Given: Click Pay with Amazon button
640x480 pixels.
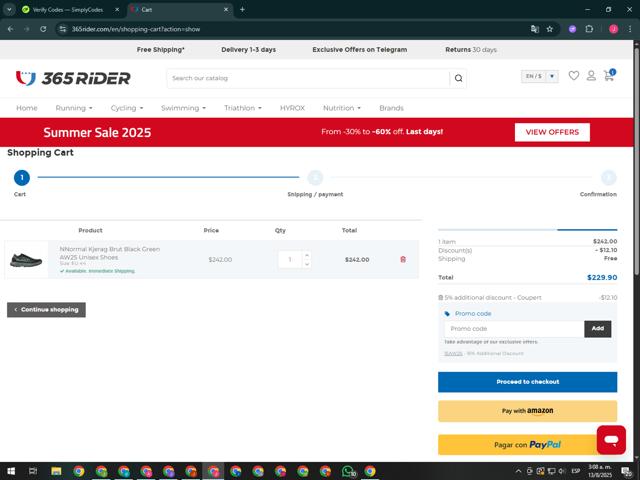Looking at the screenshot, I should (527, 411).
